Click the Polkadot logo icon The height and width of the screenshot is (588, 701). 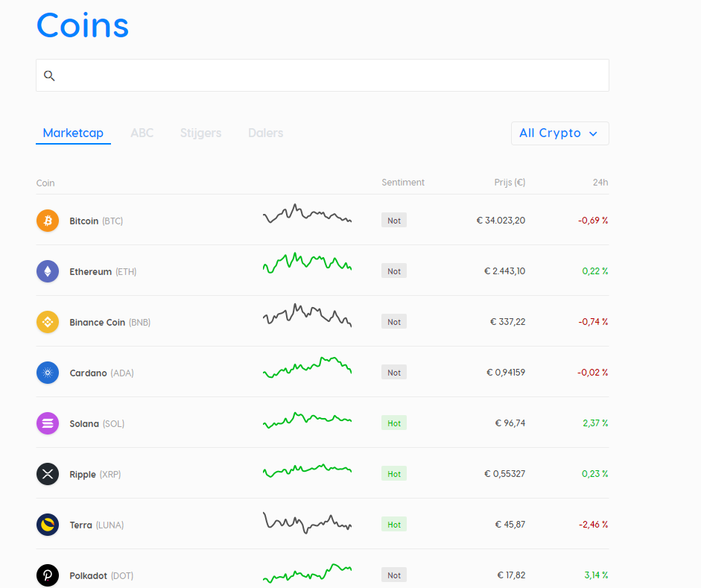pos(48,575)
